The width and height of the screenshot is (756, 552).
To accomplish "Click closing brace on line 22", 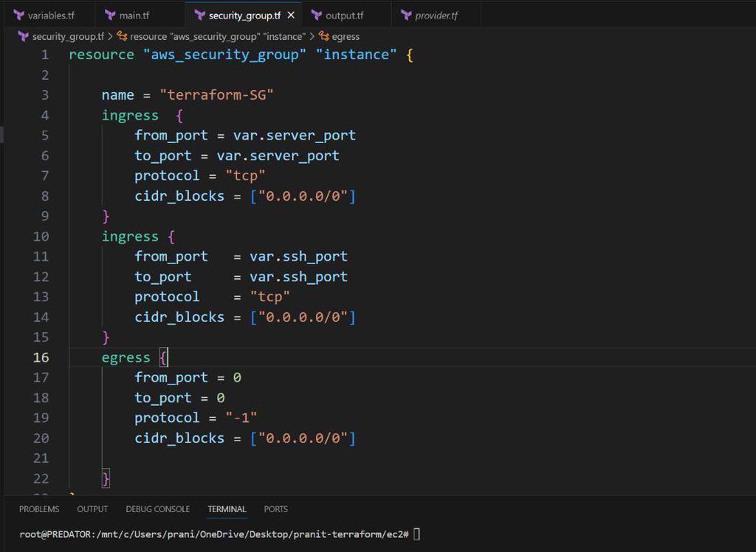I will pyautogui.click(x=106, y=478).
